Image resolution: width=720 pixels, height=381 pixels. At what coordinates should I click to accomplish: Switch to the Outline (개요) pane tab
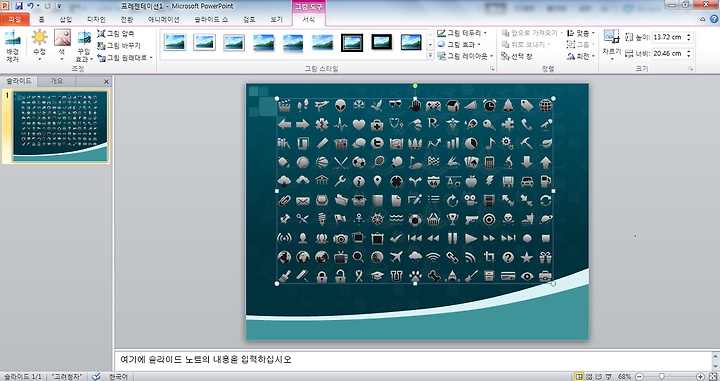tap(56, 81)
